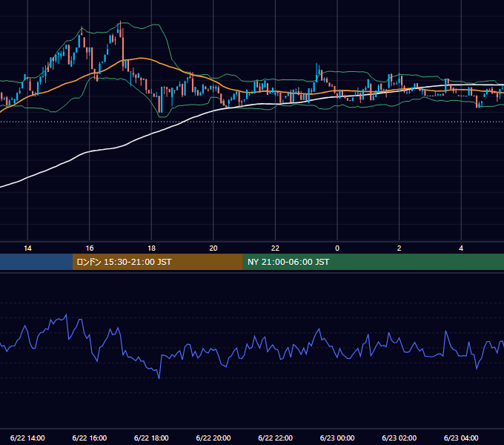Select the 2 hour axis label
504x445 pixels.
(x=399, y=248)
